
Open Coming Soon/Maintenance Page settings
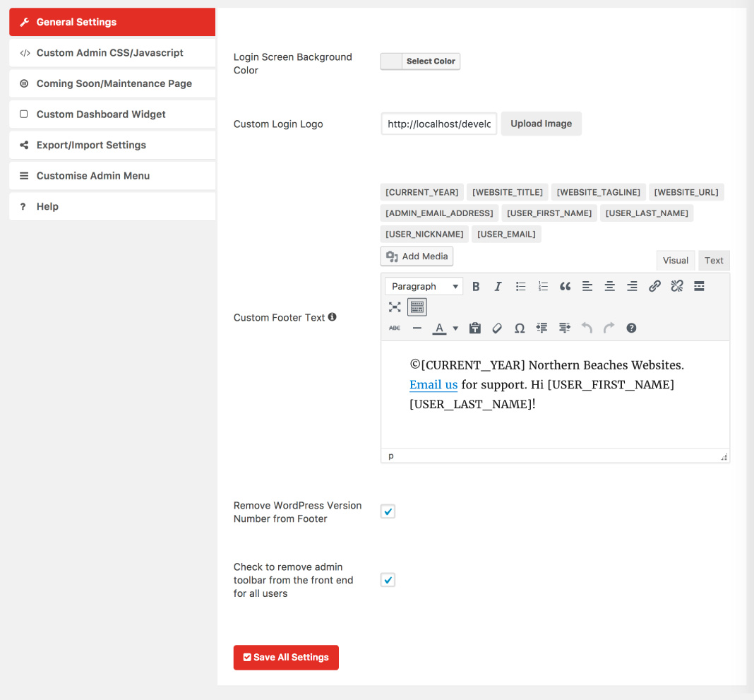tap(112, 83)
